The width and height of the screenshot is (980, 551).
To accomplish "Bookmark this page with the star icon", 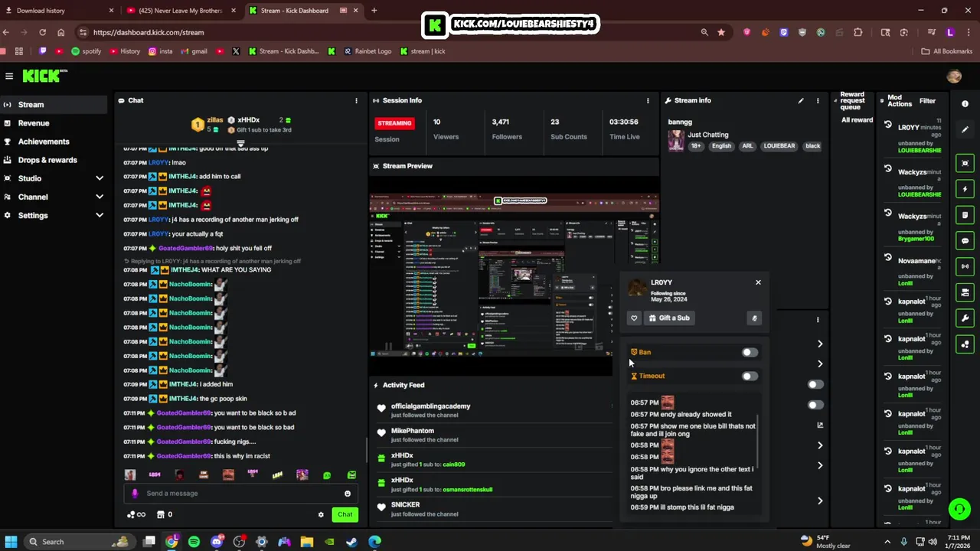I will (721, 32).
